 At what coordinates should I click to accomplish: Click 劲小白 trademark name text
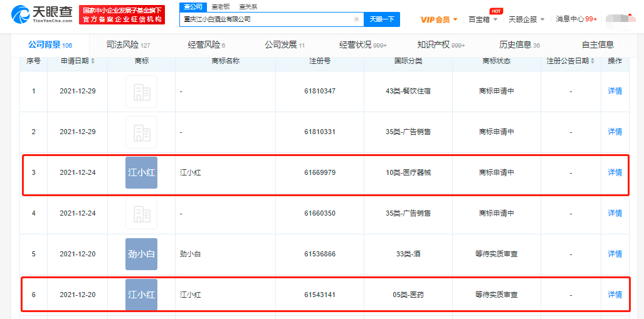(191, 254)
